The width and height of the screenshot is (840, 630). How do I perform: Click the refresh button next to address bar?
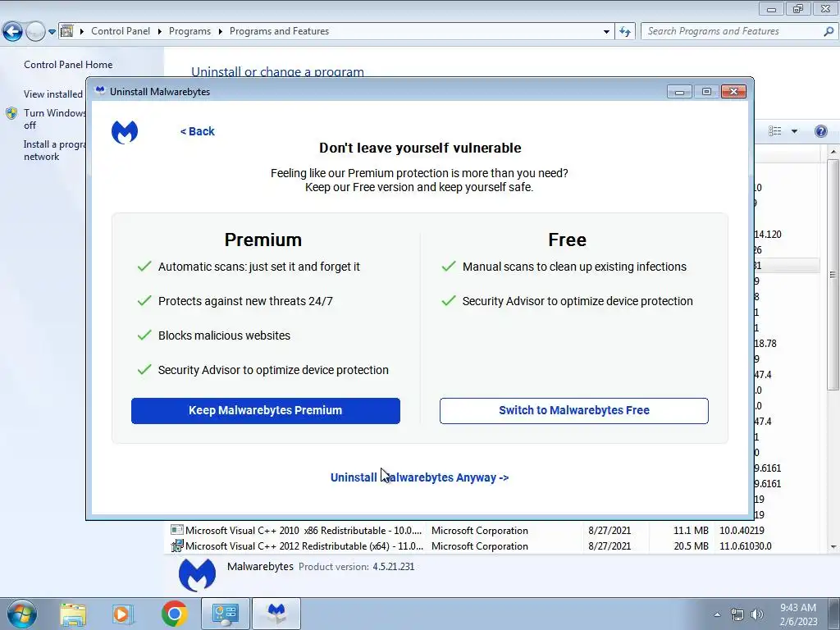(624, 32)
